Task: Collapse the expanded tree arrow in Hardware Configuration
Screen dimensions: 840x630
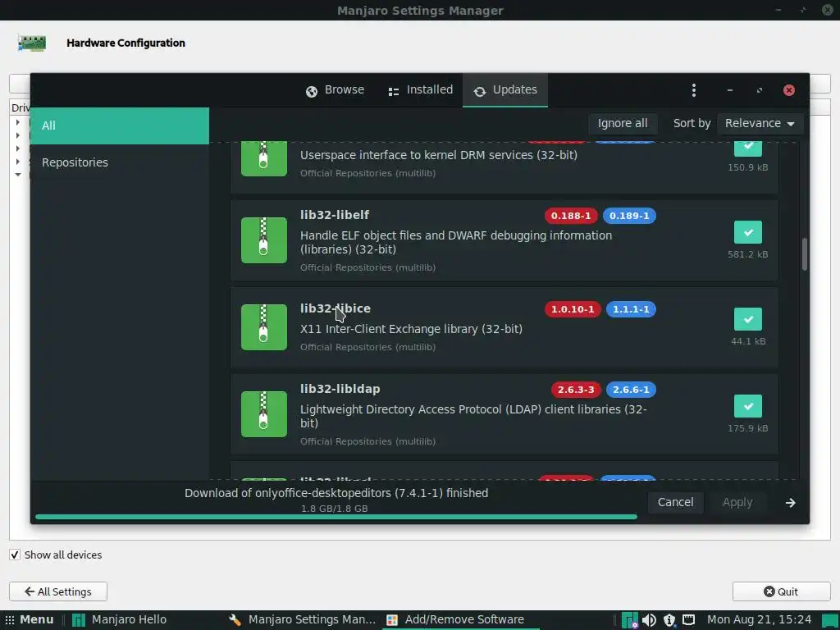Action: click(18, 175)
